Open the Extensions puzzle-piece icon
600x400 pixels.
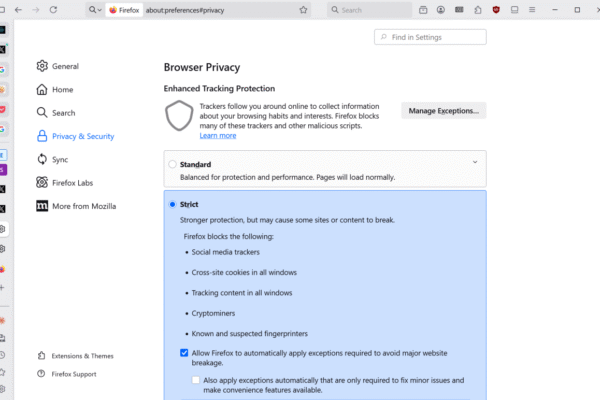(478, 10)
